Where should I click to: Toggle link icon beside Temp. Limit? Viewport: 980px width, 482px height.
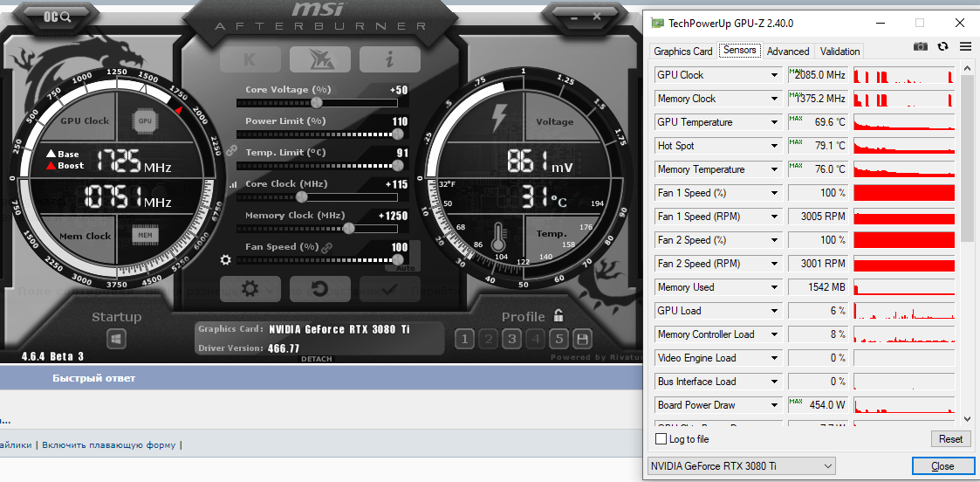tap(232, 150)
